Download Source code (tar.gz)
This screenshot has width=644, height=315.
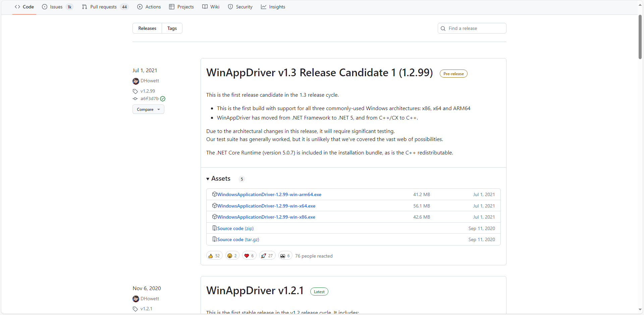coord(238,239)
